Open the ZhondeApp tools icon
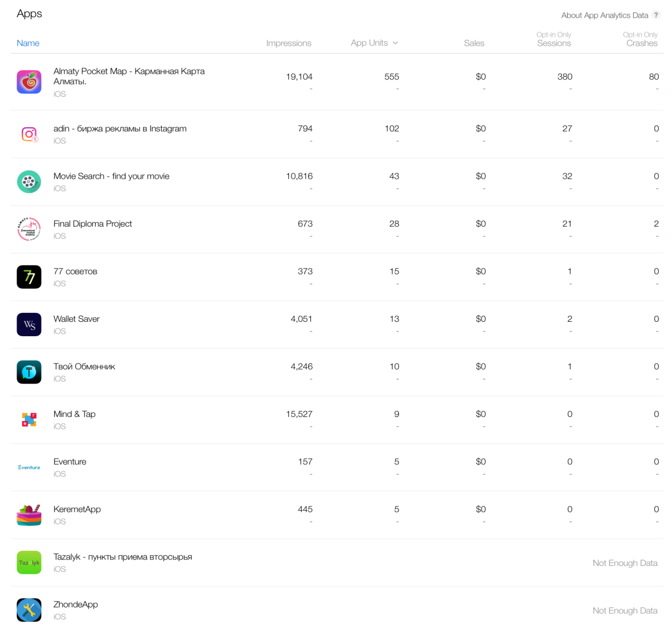Image resolution: width=672 pixels, height=642 pixels. pyautogui.click(x=29, y=610)
